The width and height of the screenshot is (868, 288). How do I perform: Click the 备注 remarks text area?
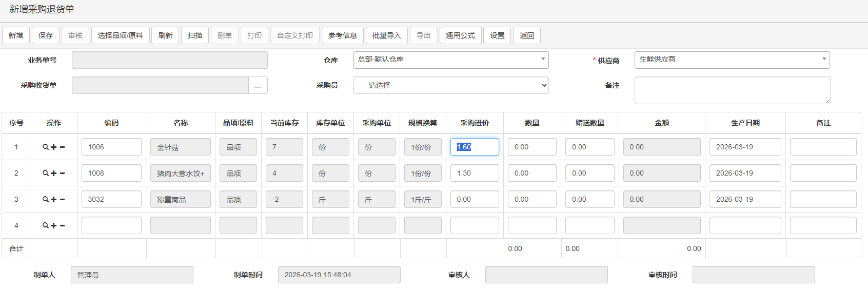coord(732,90)
